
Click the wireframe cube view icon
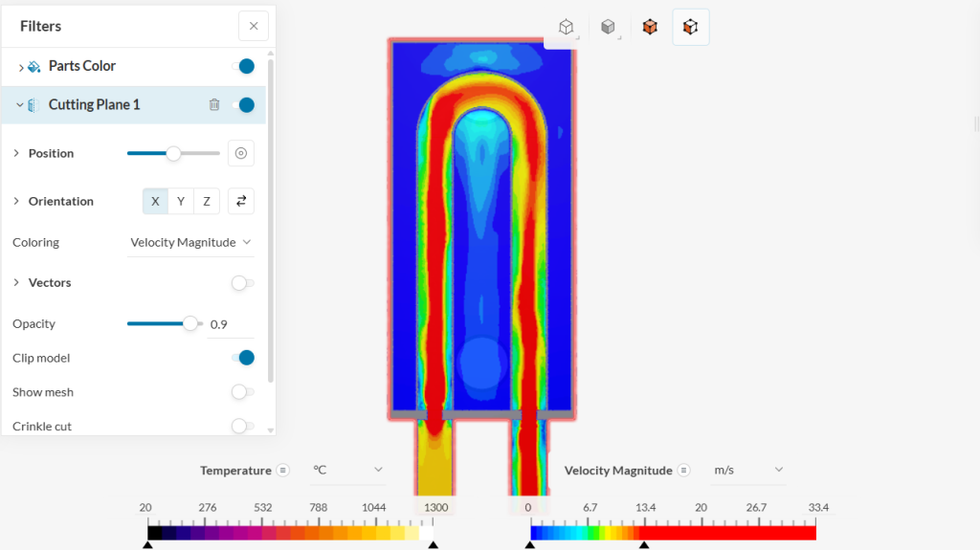(x=566, y=28)
